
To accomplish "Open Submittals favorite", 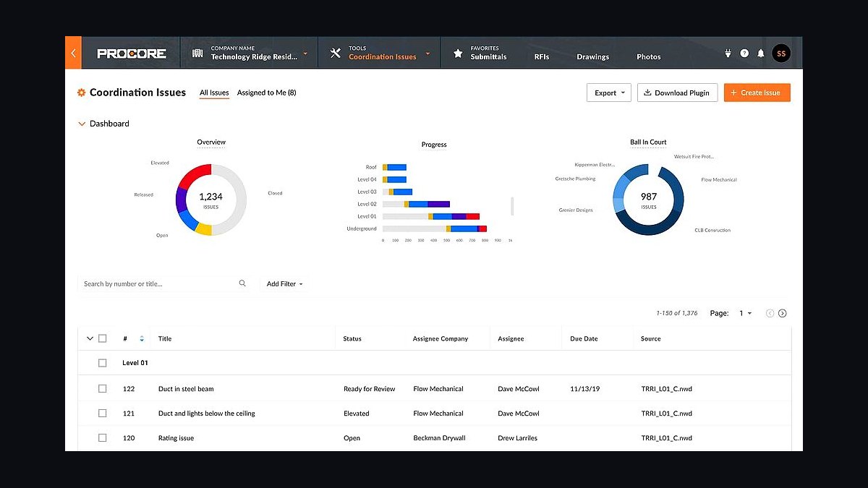I will pyautogui.click(x=488, y=57).
